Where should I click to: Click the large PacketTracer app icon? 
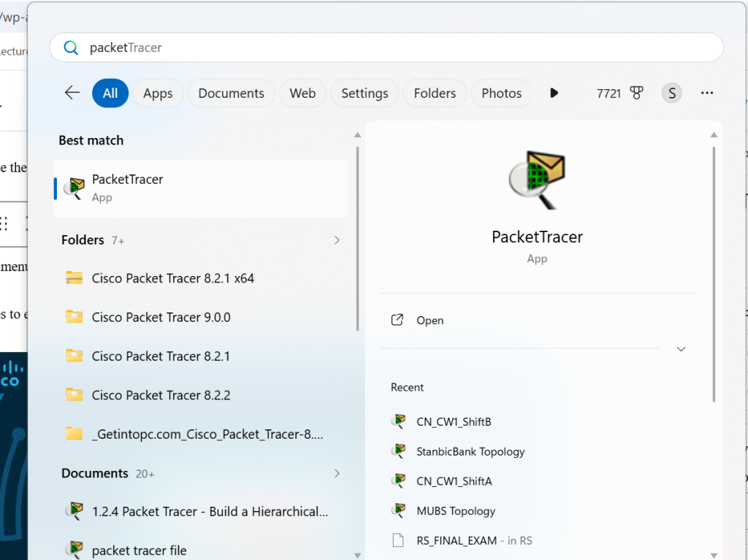pyautogui.click(x=537, y=180)
